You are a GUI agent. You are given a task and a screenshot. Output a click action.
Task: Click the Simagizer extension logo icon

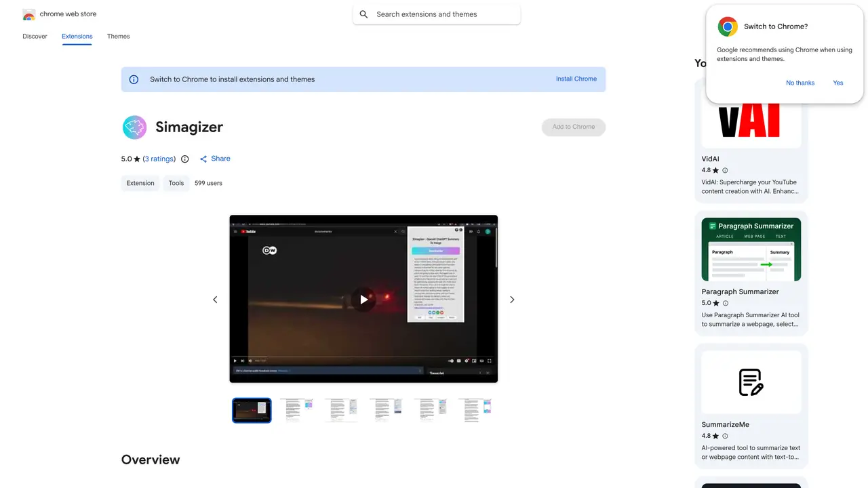pos(134,127)
